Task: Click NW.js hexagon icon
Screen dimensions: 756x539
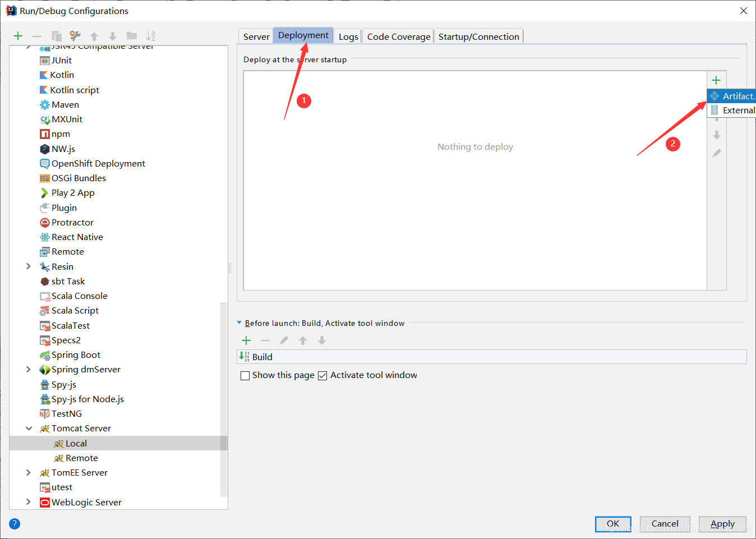Action: point(45,149)
